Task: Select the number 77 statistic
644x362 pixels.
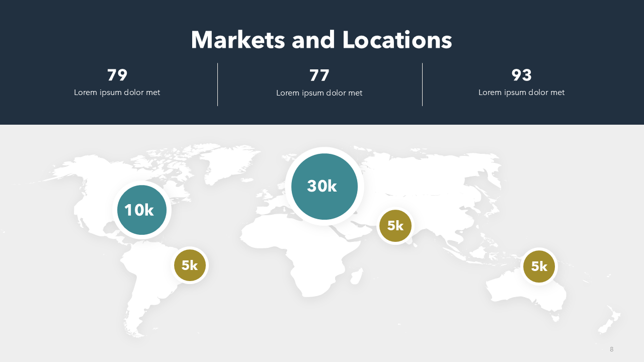Action: click(319, 75)
